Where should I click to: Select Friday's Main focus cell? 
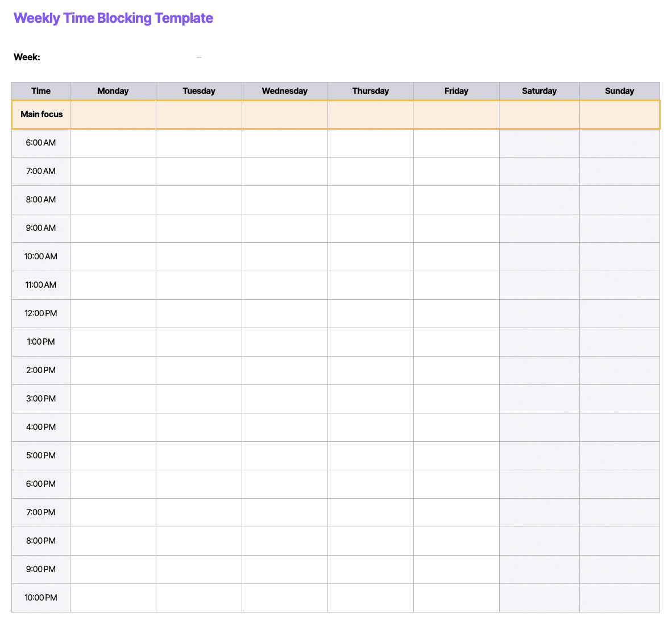pos(457,114)
